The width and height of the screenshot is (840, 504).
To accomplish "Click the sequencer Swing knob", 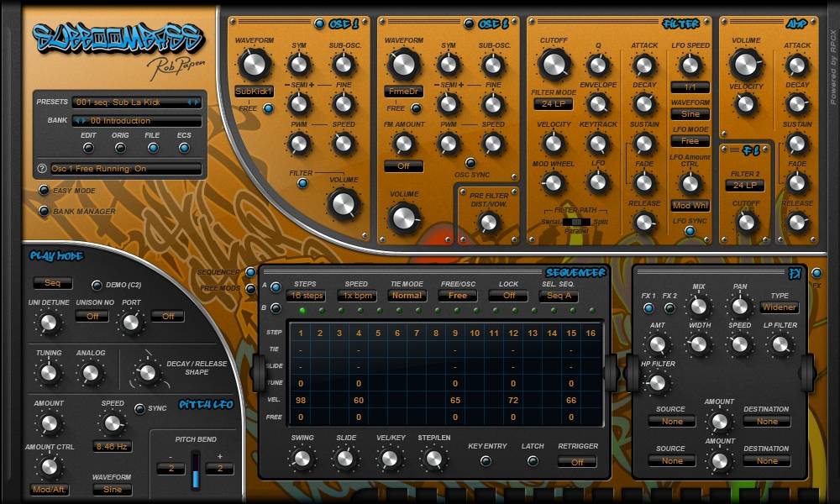I will [x=302, y=458].
